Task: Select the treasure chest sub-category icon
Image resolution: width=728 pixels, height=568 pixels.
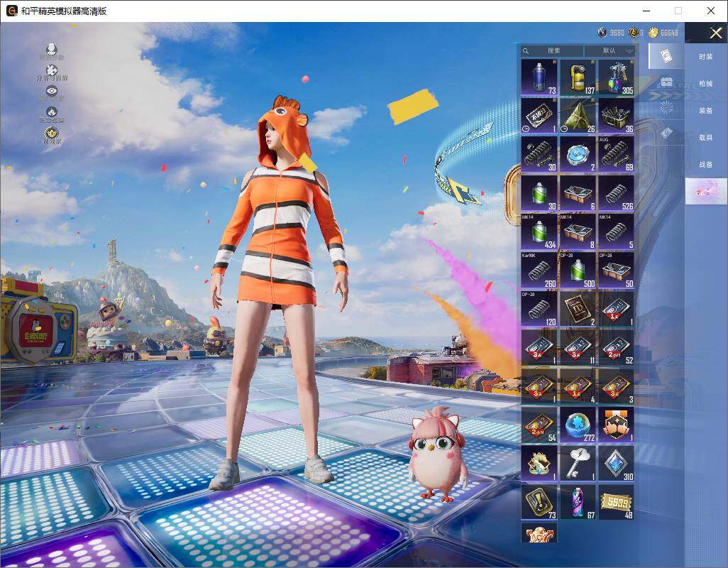Action: (666, 82)
